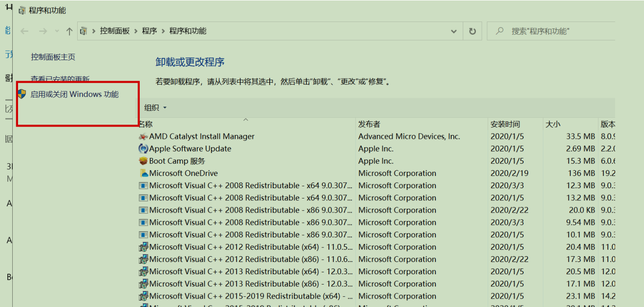
Task: Click the icon of the 13.2 MB Visual C++ 2008 x64 entry
Action: 143,198
